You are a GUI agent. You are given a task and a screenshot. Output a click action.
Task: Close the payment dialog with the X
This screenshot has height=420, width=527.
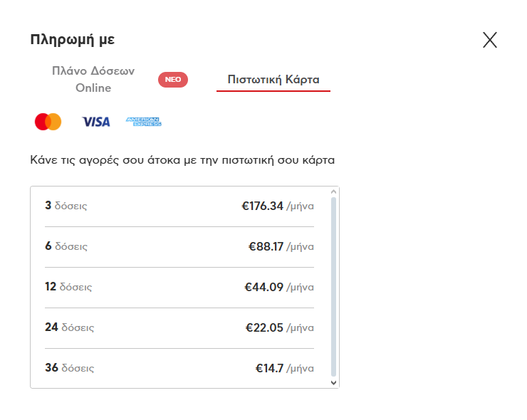(x=490, y=40)
